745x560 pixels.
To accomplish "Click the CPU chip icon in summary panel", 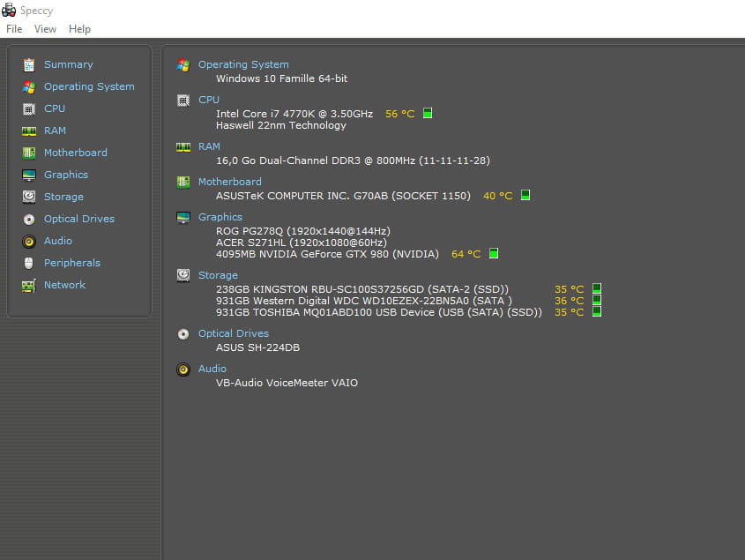I will pyautogui.click(x=183, y=101).
